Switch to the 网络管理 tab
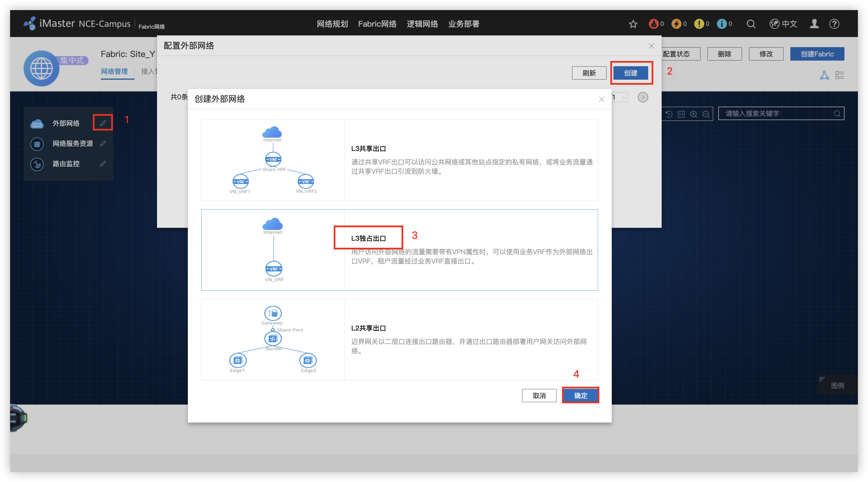This screenshot has height=482, width=868. coord(114,72)
